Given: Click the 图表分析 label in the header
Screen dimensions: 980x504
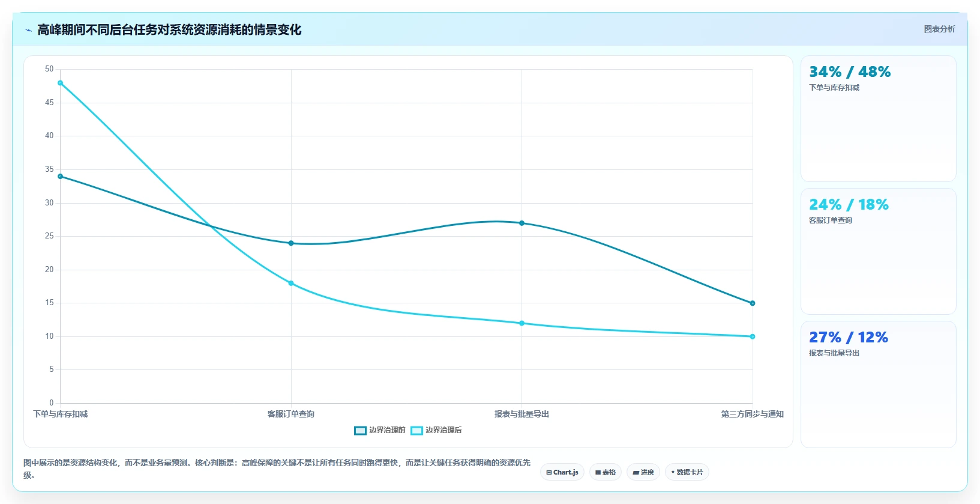Looking at the screenshot, I should tap(939, 29).
